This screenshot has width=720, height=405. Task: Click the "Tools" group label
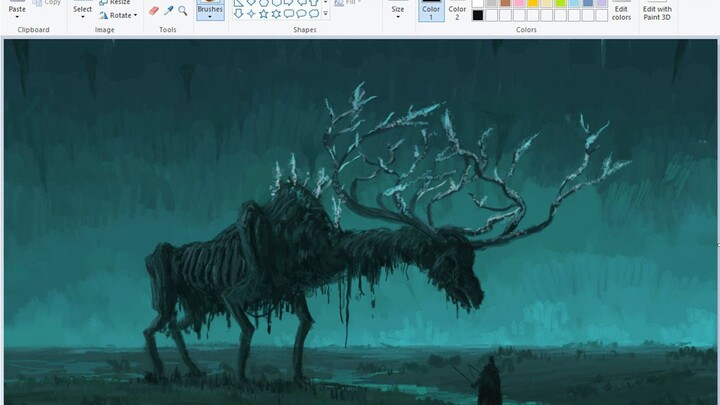coord(168,29)
